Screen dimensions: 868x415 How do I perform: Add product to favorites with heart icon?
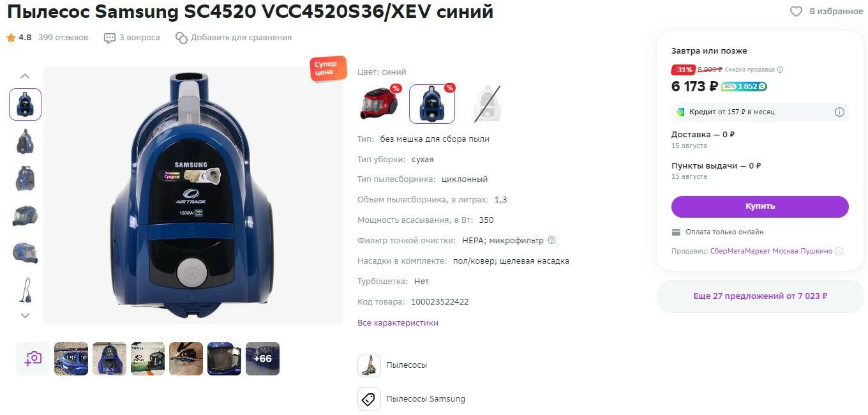click(796, 11)
